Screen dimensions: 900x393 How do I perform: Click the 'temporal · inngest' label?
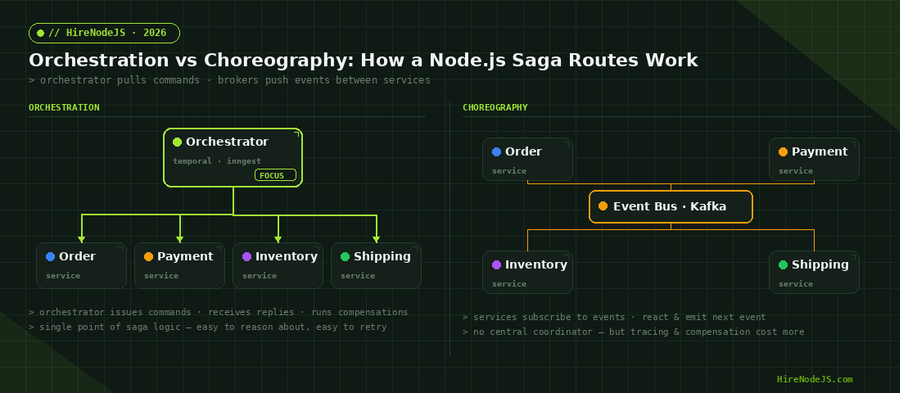pos(217,161)
